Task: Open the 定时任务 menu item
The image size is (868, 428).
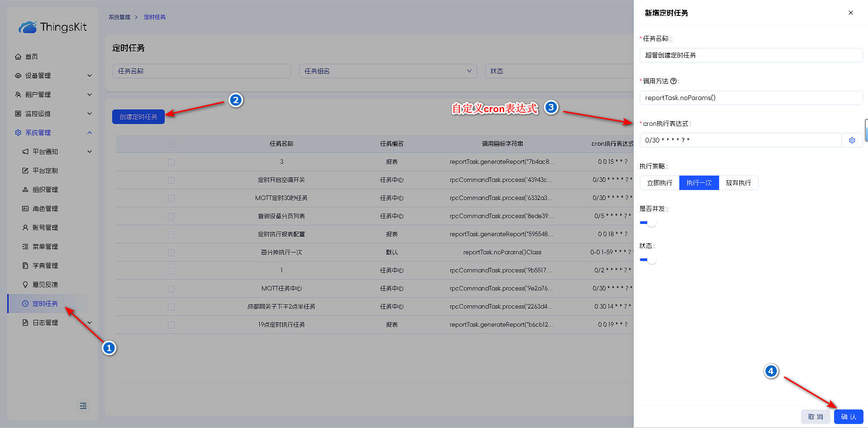Action: click(x=45, y=304)
